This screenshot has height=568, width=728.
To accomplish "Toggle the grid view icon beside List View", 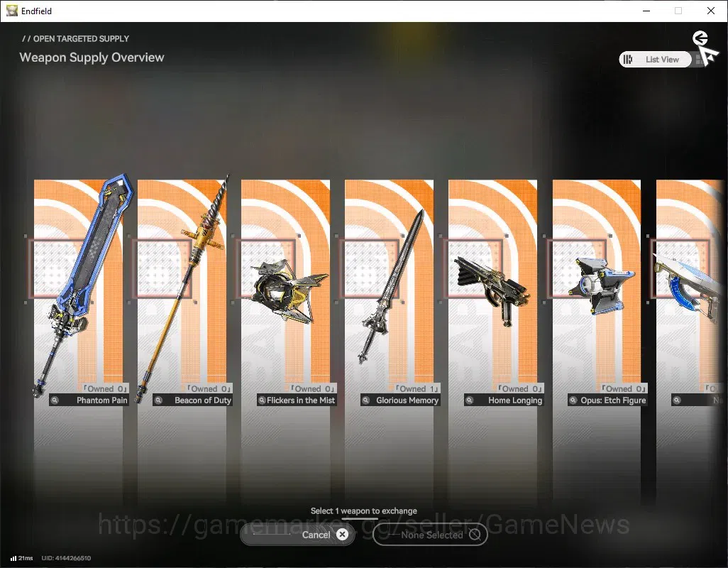I will click(699, 60).
